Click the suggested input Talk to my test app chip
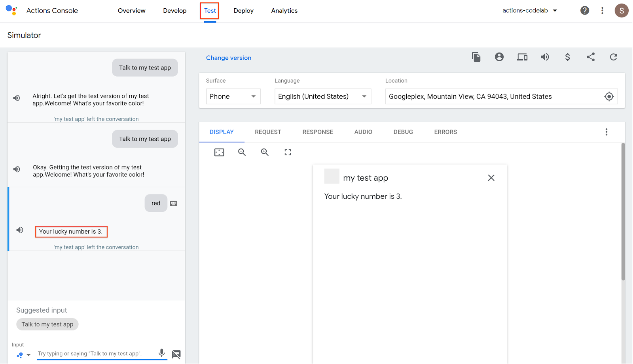633x364 pixels. coord(47,324)
